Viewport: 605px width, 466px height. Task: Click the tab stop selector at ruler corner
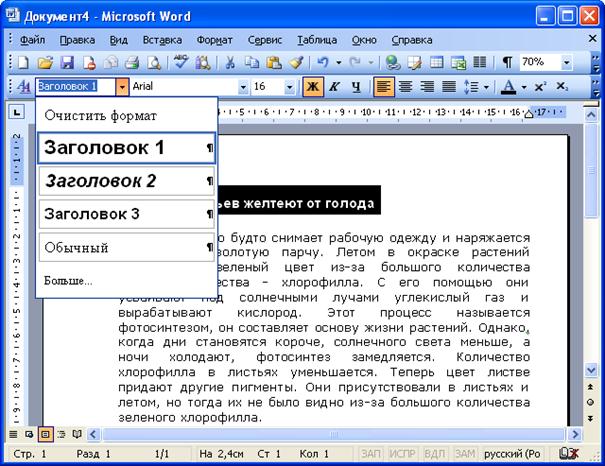coord(16,112)
